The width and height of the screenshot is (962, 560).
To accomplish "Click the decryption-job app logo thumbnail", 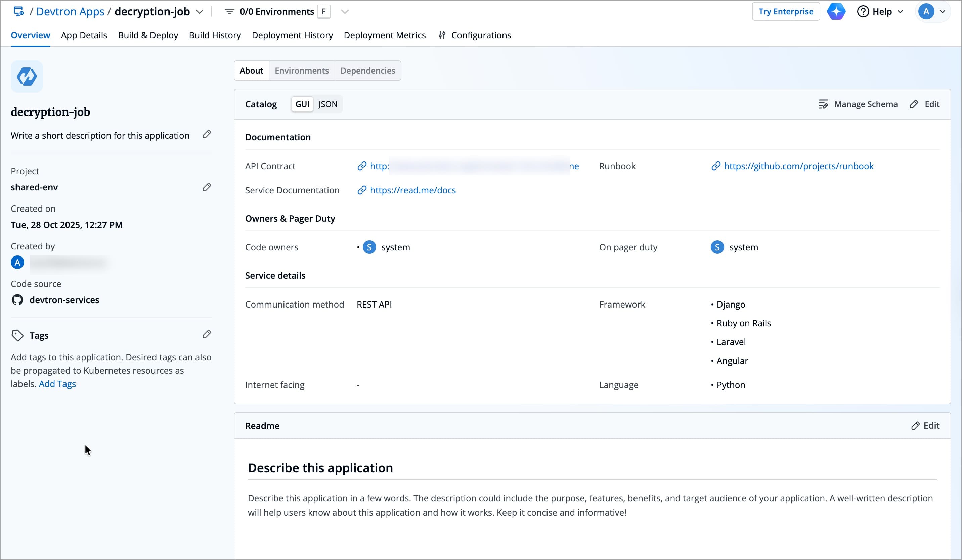I will (27, 76).
